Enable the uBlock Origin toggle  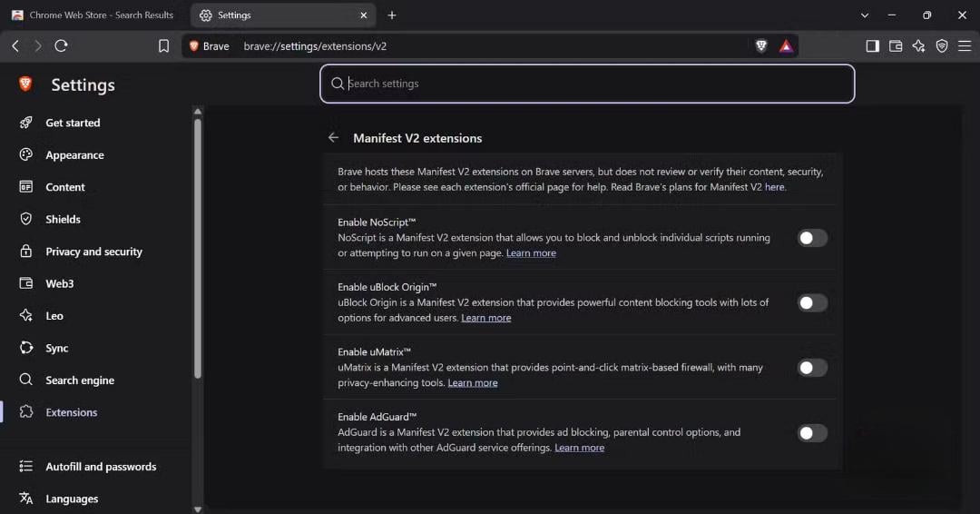[812, 302]
